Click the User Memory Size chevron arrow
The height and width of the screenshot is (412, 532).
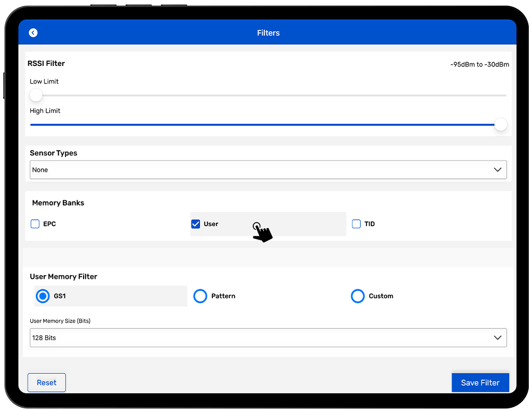497,338
